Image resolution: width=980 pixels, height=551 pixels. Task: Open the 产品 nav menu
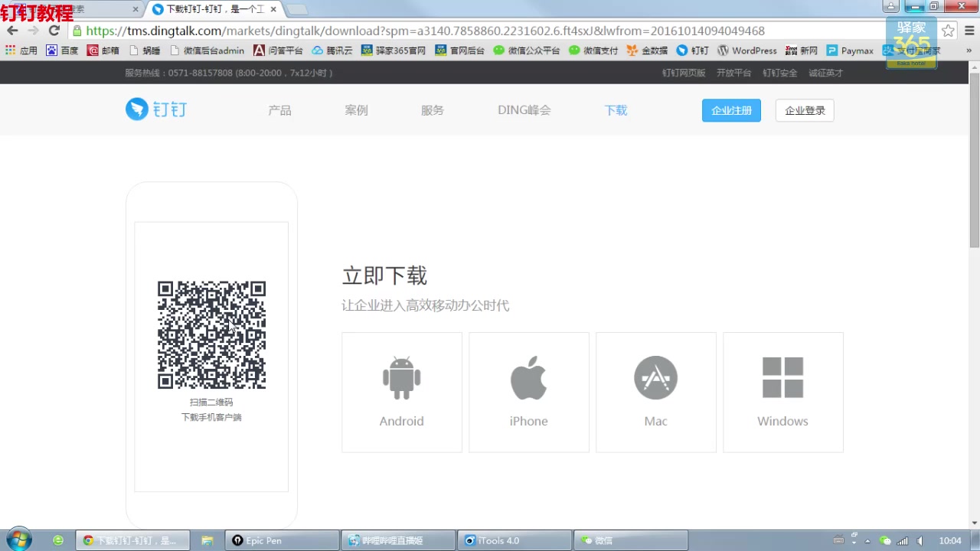click(x=279, y=110)
